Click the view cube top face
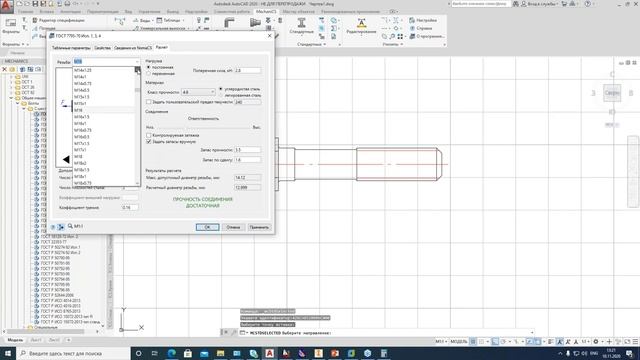The height and width of the screenshot is (360, 640). [x=612, y=93]
